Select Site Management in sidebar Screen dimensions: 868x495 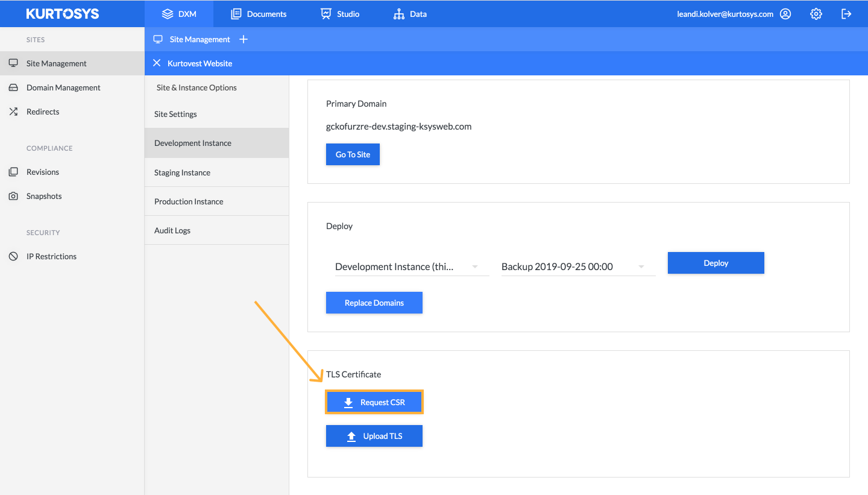click(72, 63)
